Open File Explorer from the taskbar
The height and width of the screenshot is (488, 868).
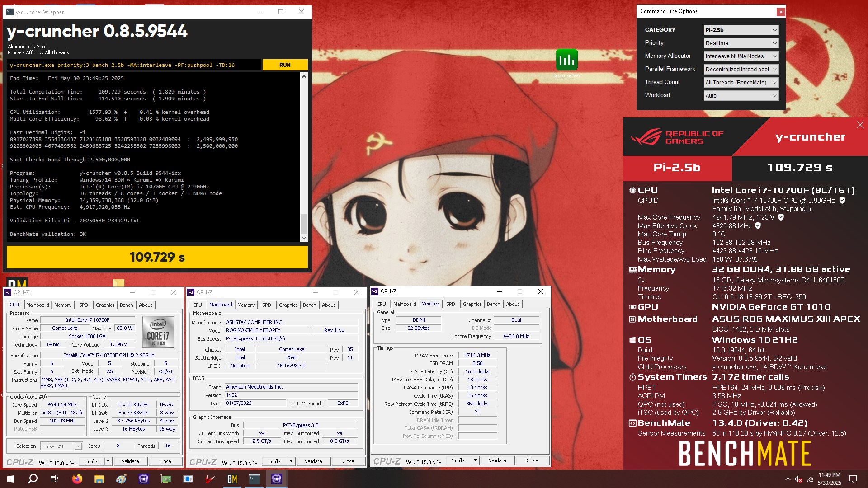[99, 479]
